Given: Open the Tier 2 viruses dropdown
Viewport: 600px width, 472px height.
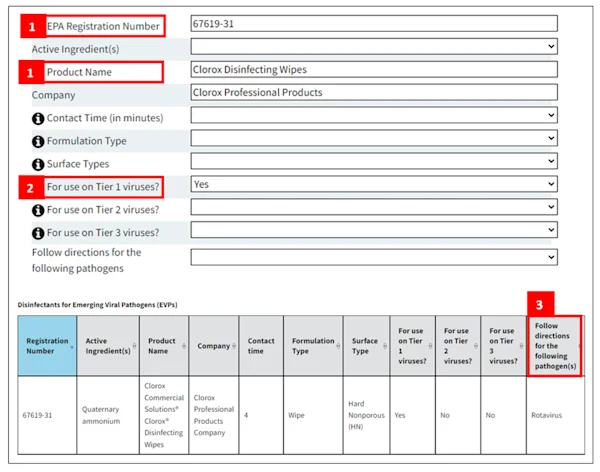Looking at the screenshot, I should (x=374, y=207).
